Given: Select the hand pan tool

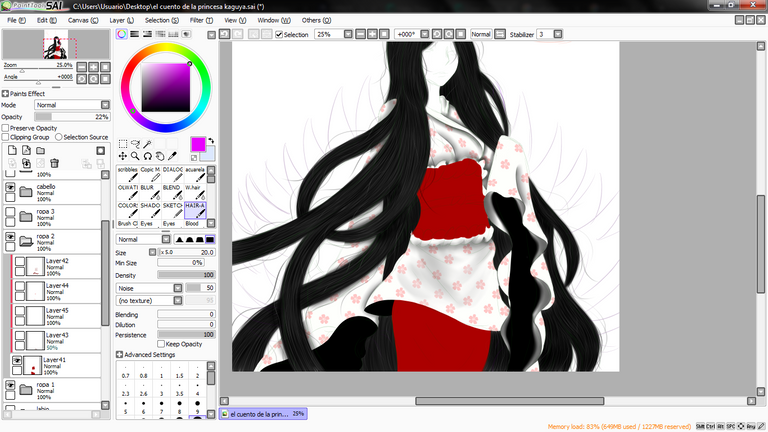Looking at the screenshot, I should [x=160, y=156].
